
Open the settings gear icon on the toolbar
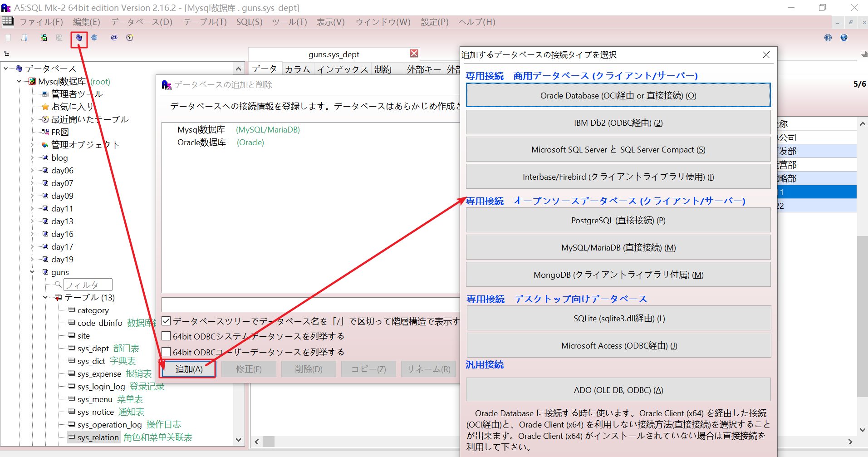coord(94,38)
